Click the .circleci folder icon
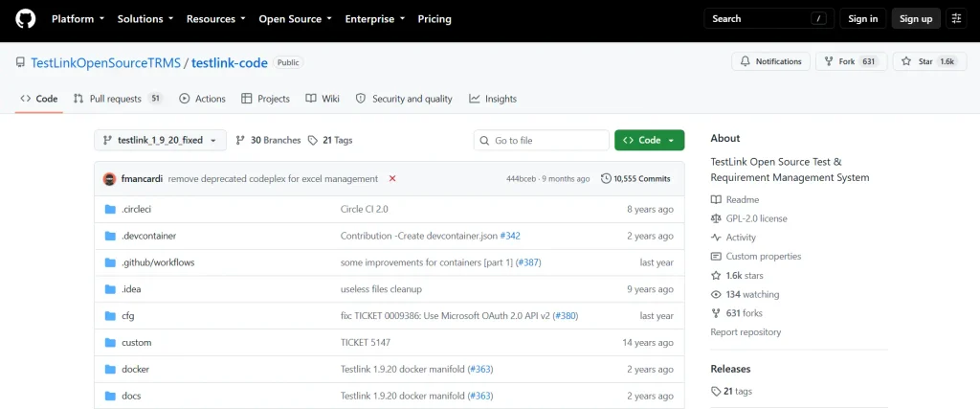Viewport: 980px width, 409px height. [111, 210]
